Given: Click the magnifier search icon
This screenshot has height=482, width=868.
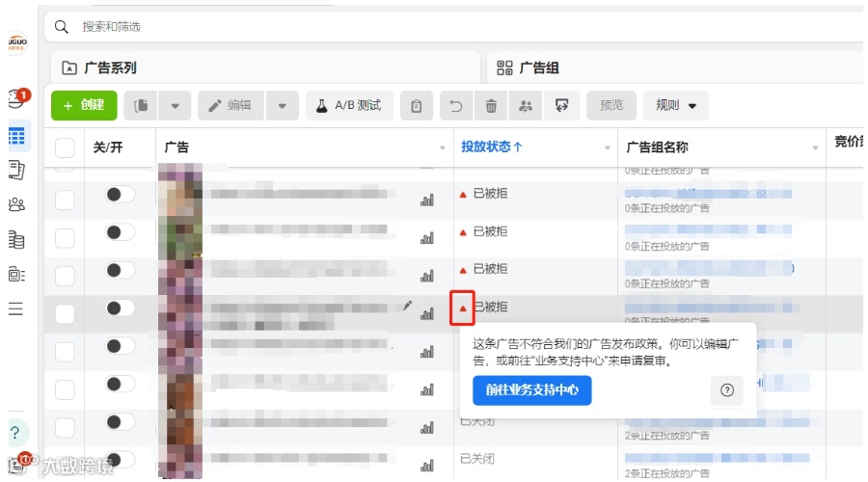Looking at the screenshot, I should pyautogui.click(x=62, y=27).
